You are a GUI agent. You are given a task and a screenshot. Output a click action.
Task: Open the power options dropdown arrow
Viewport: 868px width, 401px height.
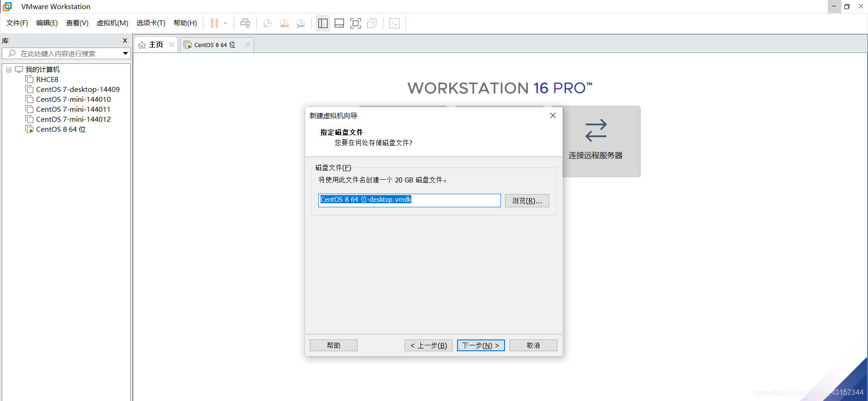[x=226, y=23]
